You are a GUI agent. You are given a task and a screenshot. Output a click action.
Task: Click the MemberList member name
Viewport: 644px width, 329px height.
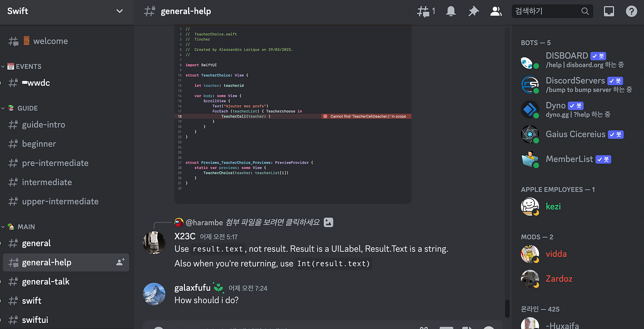(569, 159)
